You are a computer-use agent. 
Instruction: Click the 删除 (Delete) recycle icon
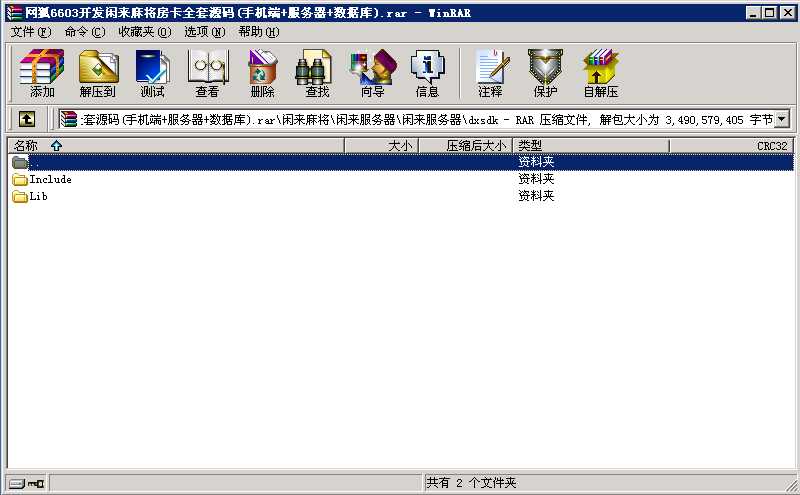pos(262,73)
